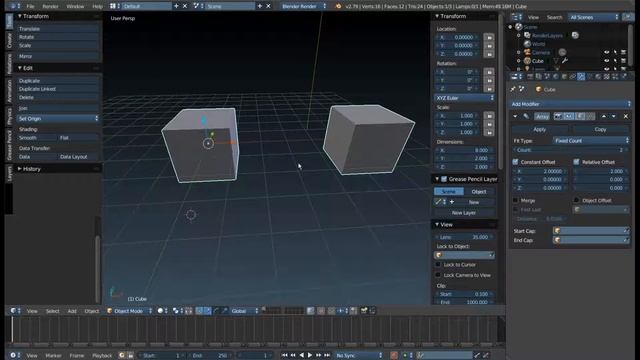Open the Physics properties tab icon
640x360 pixels.
624,76
